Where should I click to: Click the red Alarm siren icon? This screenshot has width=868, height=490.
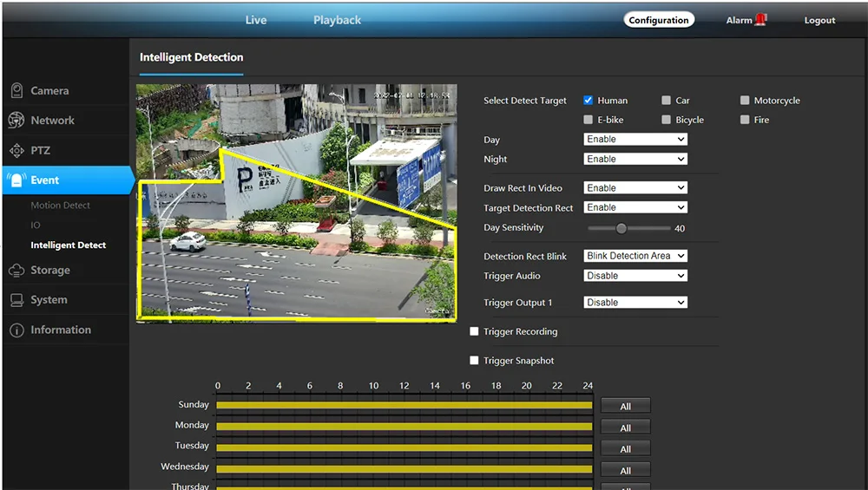(x=760, y=19)
